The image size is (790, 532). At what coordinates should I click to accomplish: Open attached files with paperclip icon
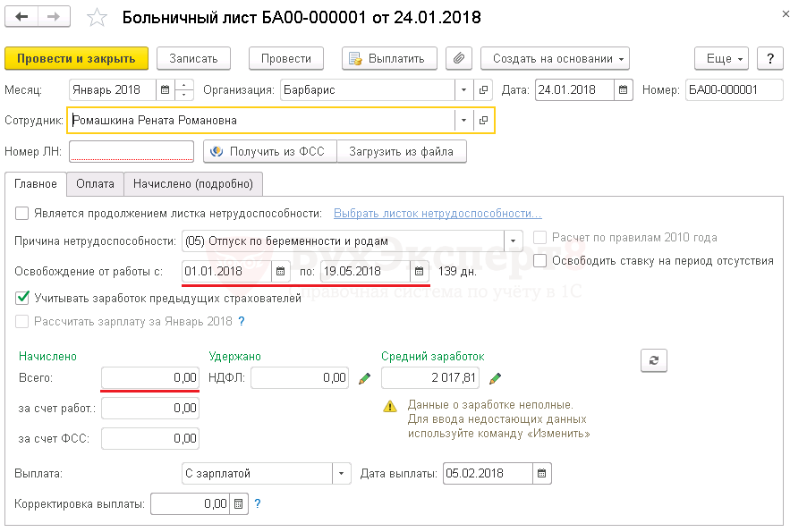coord(458,58)
